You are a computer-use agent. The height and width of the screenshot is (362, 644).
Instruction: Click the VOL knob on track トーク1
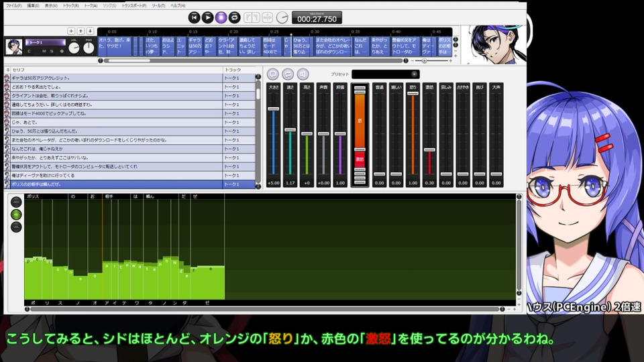(x=74, y=48)
